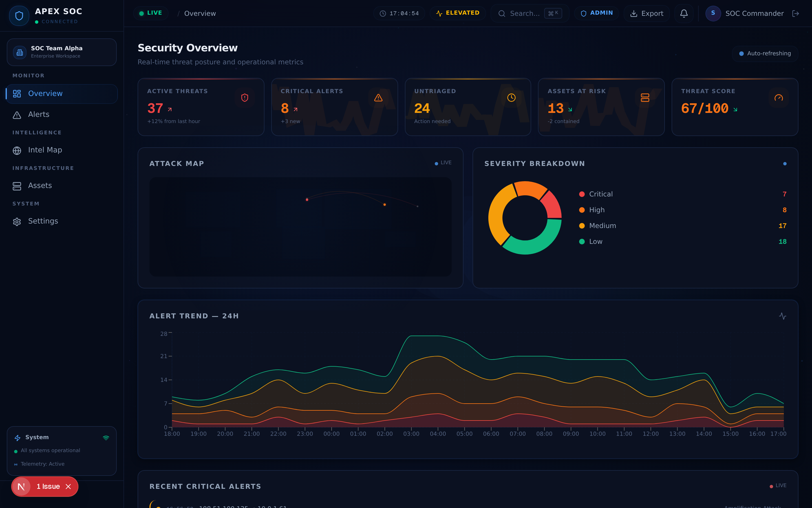Open the SOC Team Alpha workspace switcher
The width and height of the screenshot is (812, 508).
point(62,52)
